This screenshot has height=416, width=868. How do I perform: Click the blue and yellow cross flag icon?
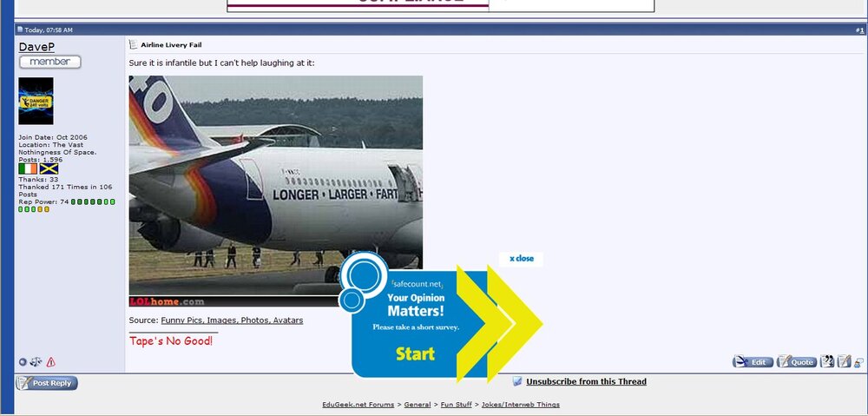coord(49,168)
